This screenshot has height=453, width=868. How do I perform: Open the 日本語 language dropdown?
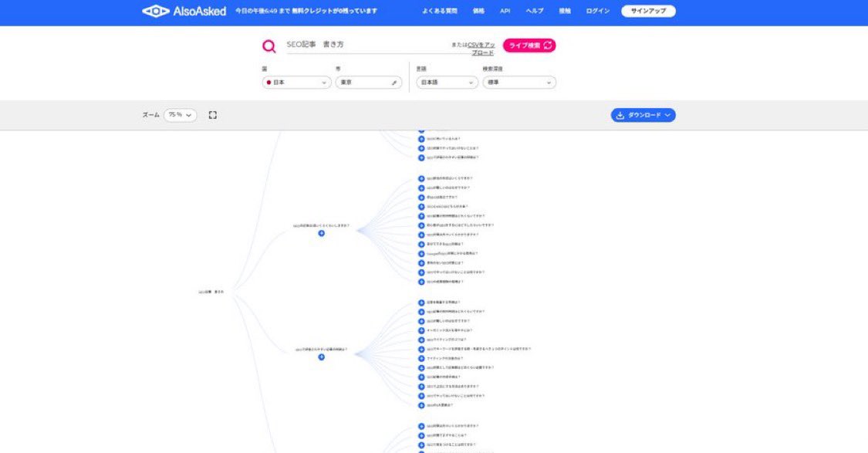click(447, 83)
